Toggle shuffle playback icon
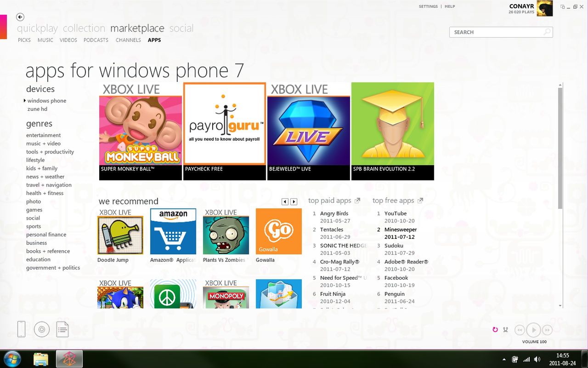588x368 pixels. [x=505, y=329]
